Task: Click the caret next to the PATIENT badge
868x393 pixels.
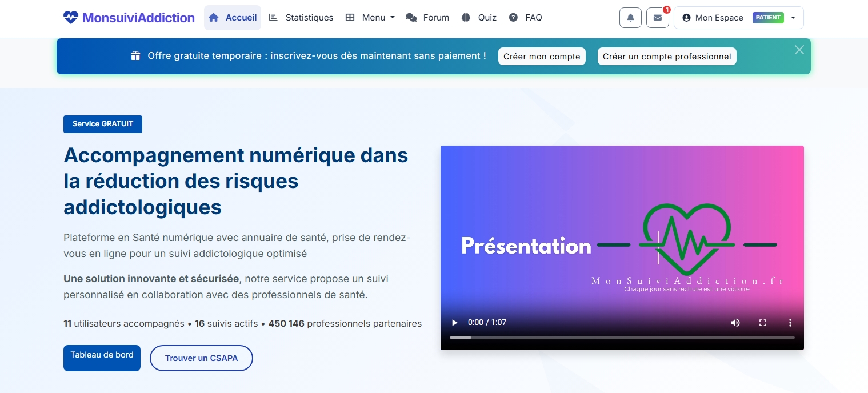Action: click(x=793, y=18)
